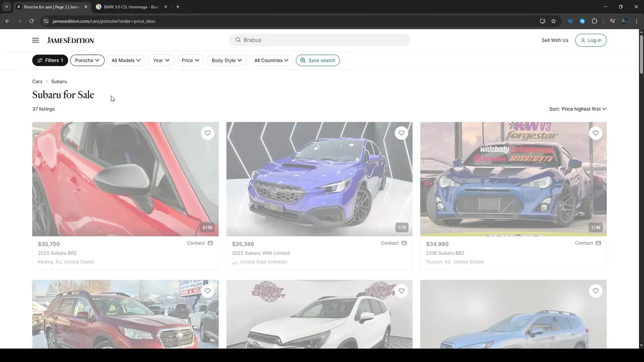The width and height of the screenshot is (644, 362).
Task: Go back in browser history
Action: (x=7, y=21)
